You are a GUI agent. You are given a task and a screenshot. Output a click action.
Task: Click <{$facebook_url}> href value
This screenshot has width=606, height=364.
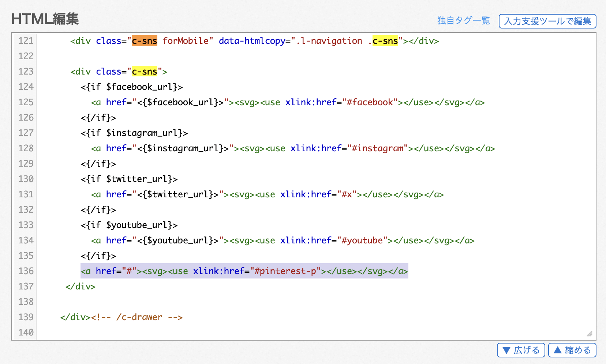[180, 102]
